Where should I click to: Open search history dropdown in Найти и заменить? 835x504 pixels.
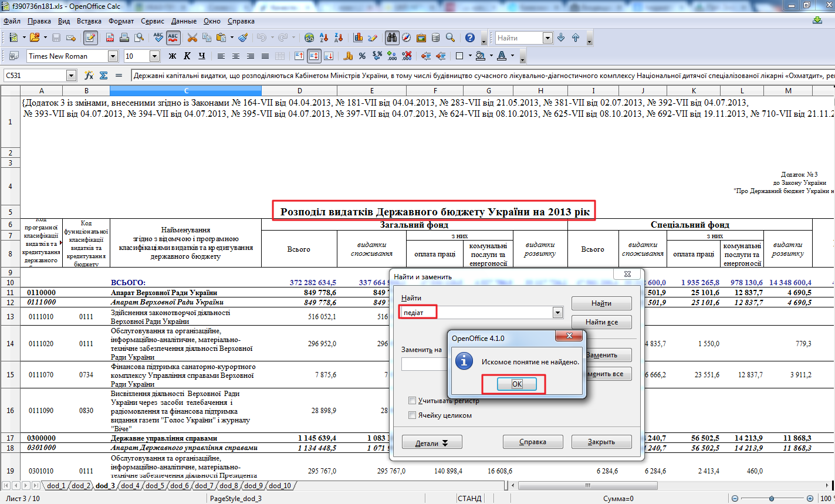[x=558, y=313]
